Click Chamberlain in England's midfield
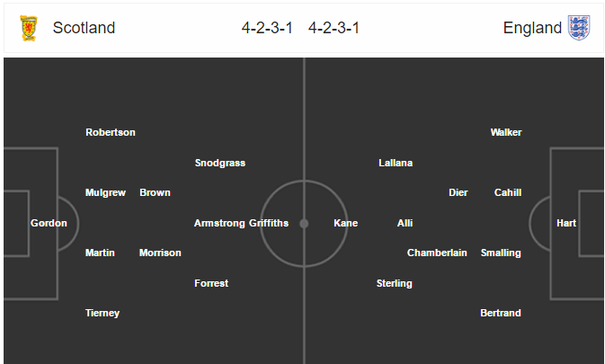605x364 pixels. pyautogui.click(x=437, y=253)
